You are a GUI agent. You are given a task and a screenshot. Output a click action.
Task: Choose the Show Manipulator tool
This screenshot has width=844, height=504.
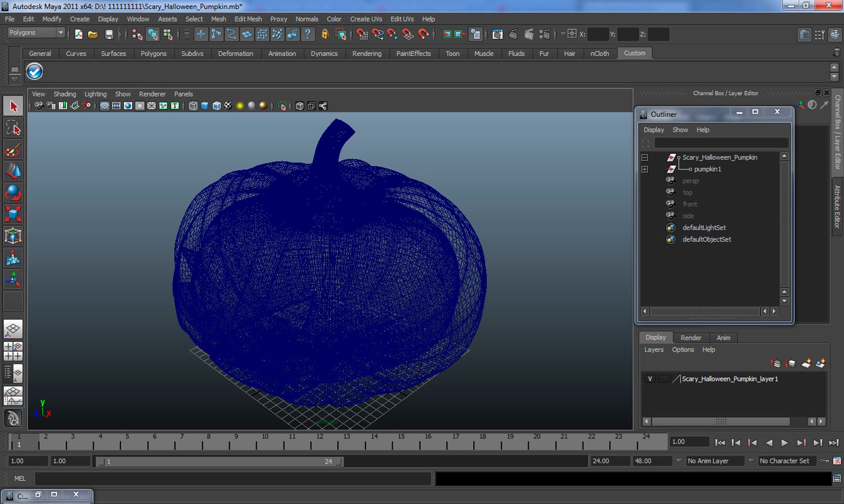click(x=13, y=279)
